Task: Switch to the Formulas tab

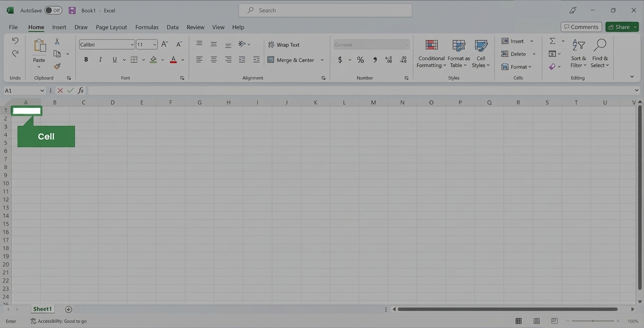Action: tap(147, 27)
